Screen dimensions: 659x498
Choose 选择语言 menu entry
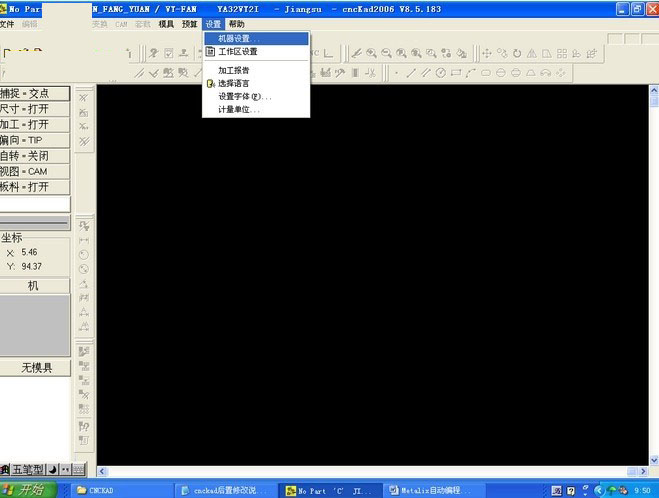pyautogui.click(x=256, y=83)
